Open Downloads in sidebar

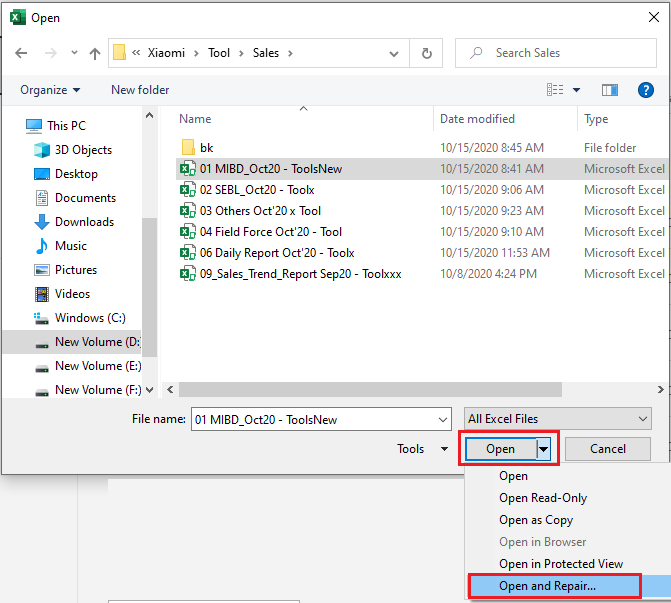(84, 222)
